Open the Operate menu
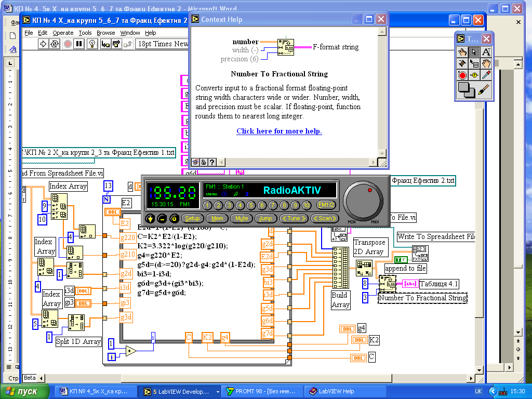This screenshot has height=399, width=532. tap(63, 33)
